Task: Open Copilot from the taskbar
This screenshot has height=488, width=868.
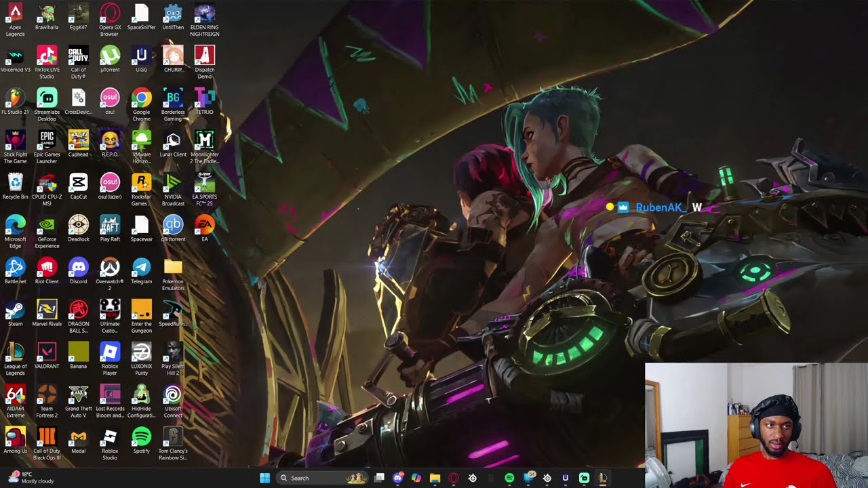Action: coord(416,478)
